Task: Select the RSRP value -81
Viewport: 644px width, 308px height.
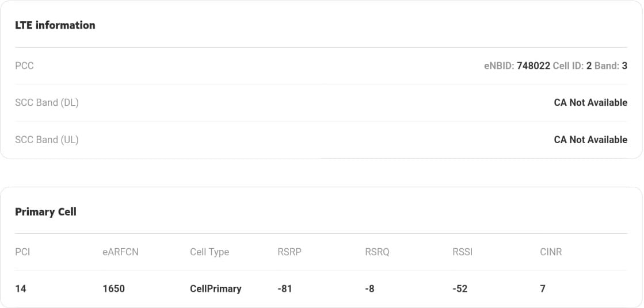Action: click(x=285, y=288)
